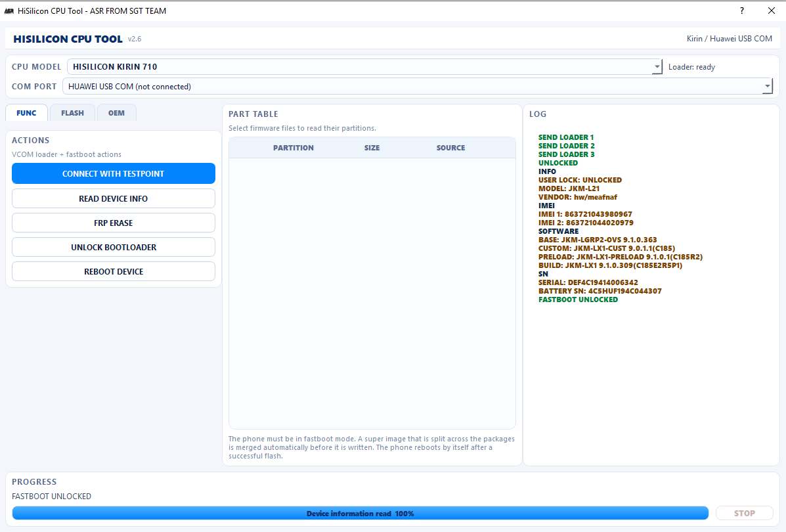786x532 pixels.
Task: Click the CUSTOM: JKM-LX1-CUST log line
Action: [607, 248]
